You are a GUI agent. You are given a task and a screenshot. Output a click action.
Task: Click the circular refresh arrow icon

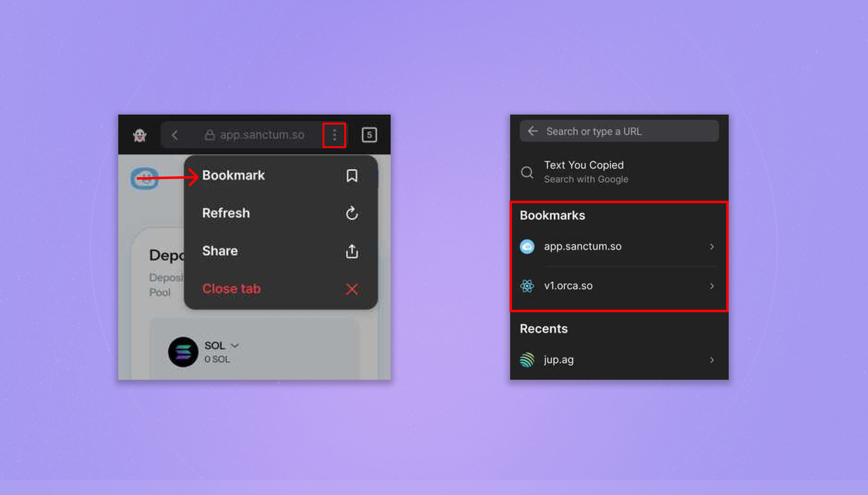click(x=352, y=213)
